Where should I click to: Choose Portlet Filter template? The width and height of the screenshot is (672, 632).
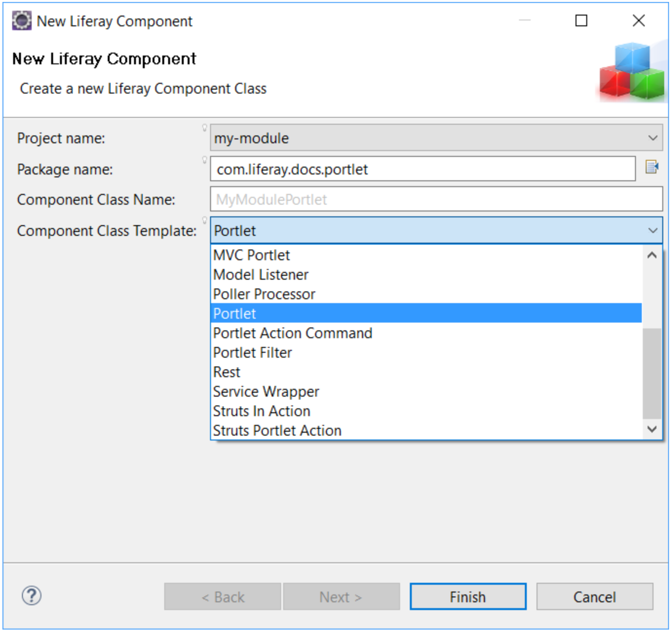(x=426, y=352)
